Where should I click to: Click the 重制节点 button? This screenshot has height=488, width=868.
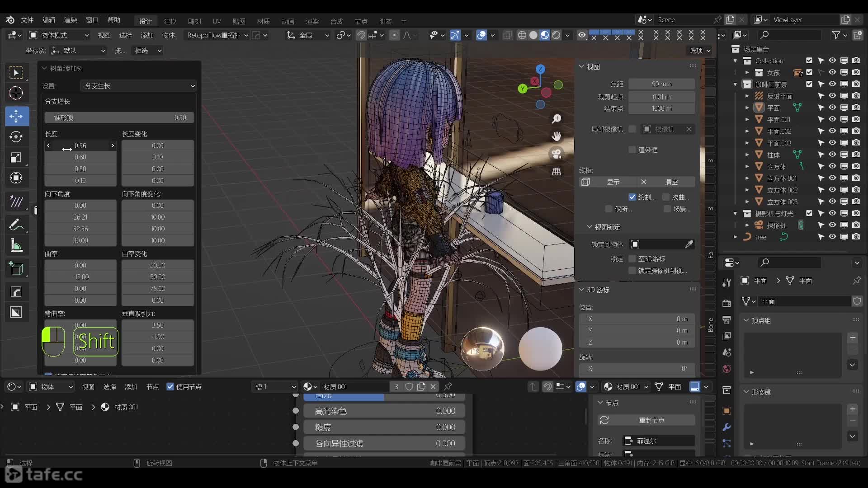646,420
